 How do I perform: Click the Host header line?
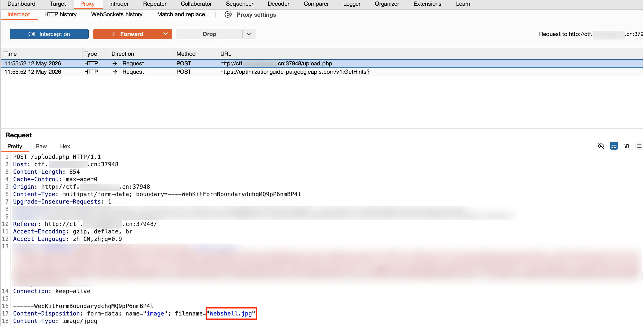66,164
